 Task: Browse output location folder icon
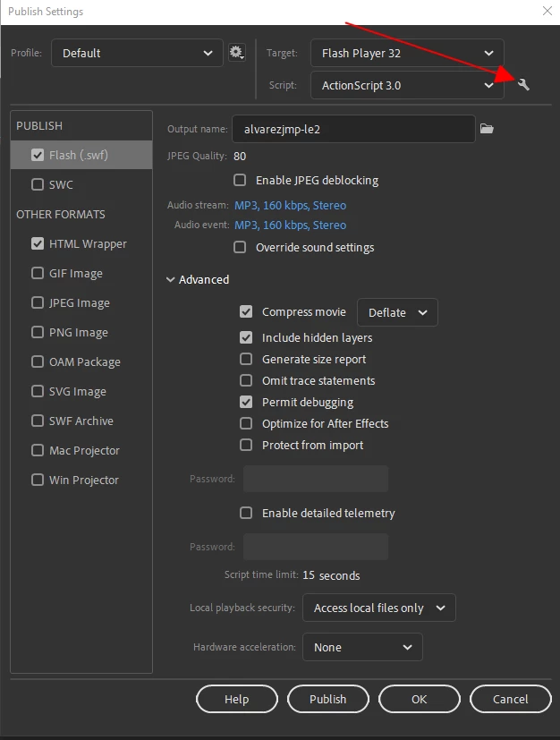[x=487, y=129]
